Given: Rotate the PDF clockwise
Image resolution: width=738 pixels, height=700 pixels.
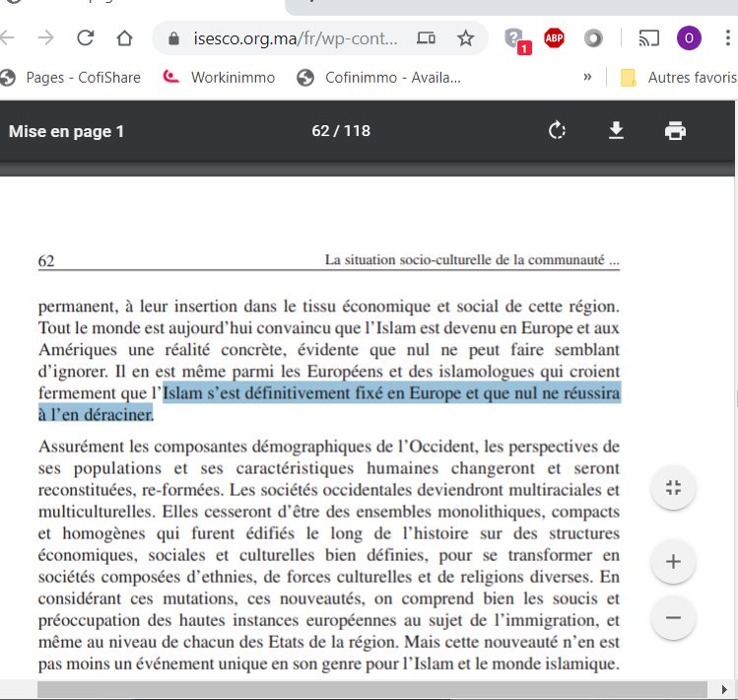Looking at the screenshot, I should (557, 130).
